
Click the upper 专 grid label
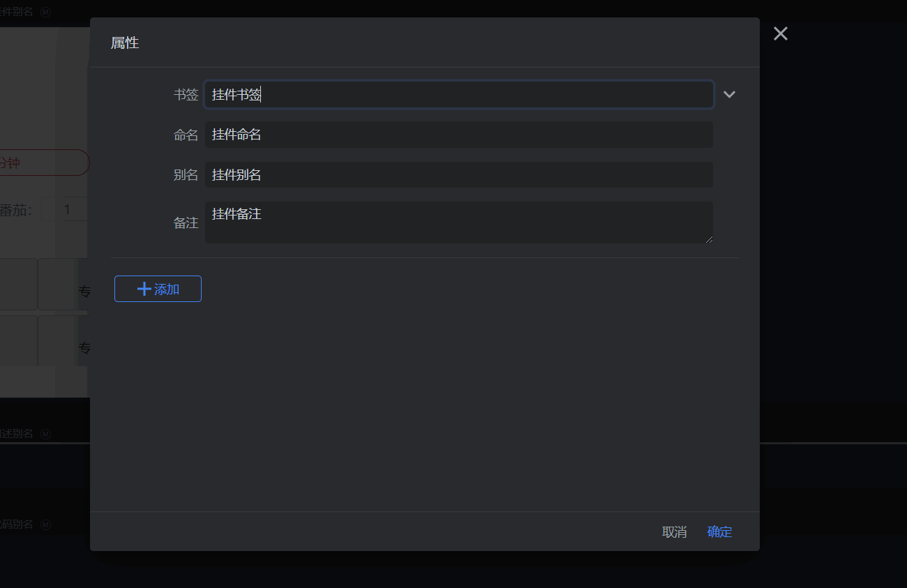pyautogui.click(x=84, y=292)
